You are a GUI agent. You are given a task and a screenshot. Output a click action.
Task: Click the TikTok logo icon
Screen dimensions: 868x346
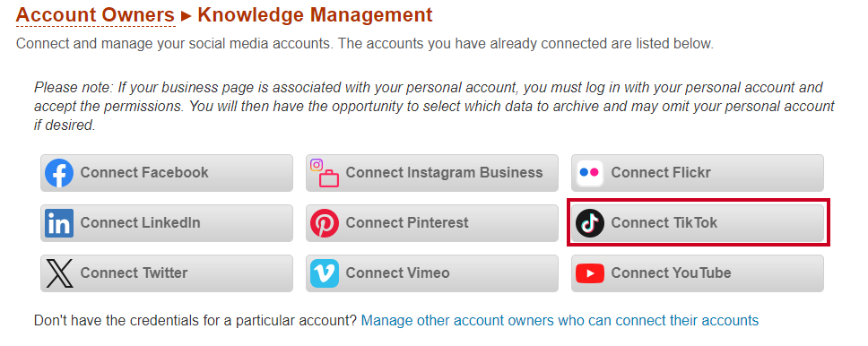[x=589, y=223]
